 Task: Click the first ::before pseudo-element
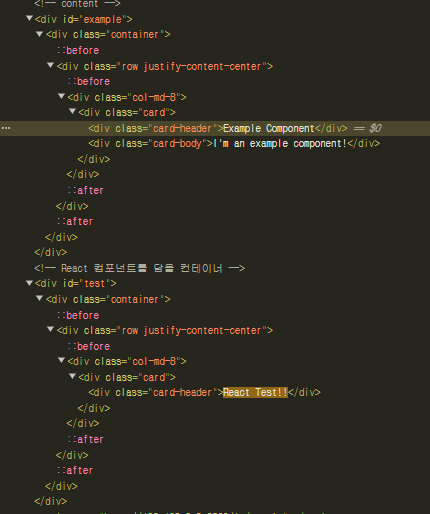[x=78, y=50]
